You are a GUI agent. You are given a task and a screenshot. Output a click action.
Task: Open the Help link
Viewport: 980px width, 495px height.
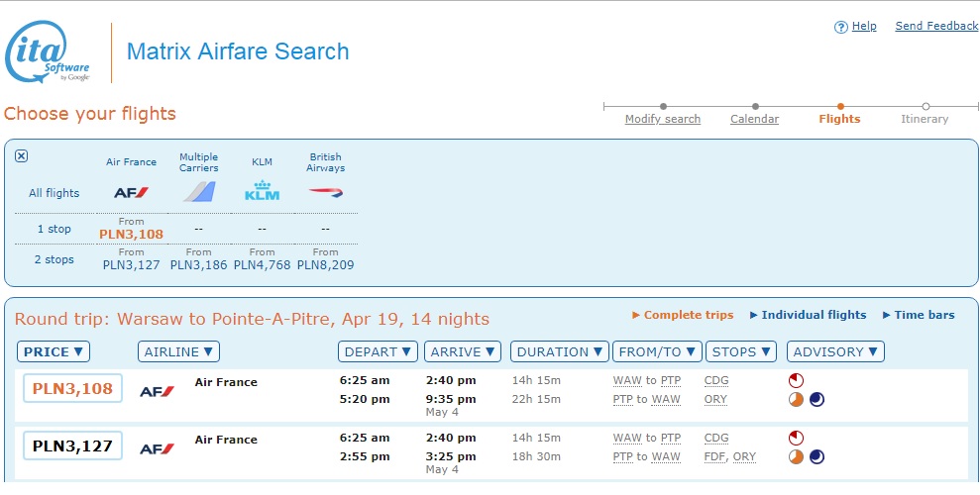pyautogui.click(x=864, y=26)
